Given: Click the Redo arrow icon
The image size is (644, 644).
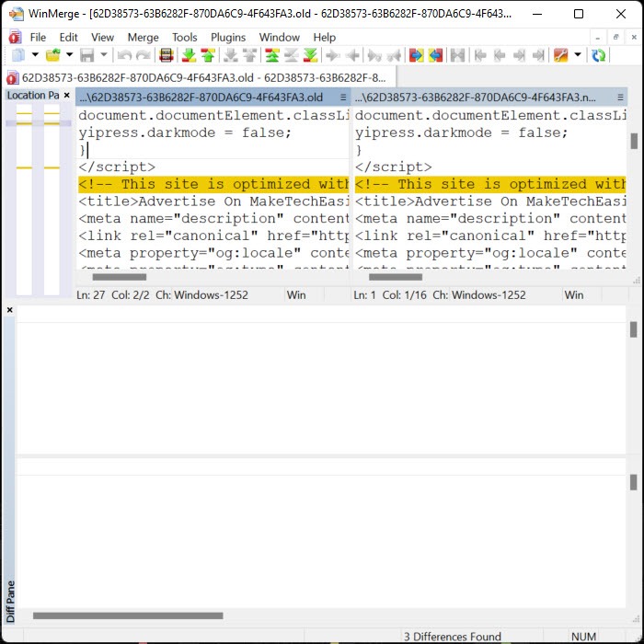Looking at the screenshot, I should pyautogui.click(x=144, y=55).
